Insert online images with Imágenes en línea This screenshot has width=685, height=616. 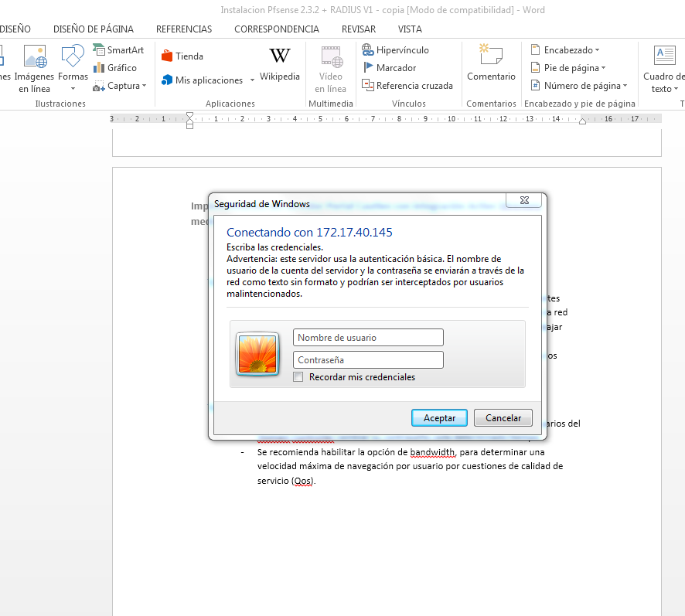[35, 69]
